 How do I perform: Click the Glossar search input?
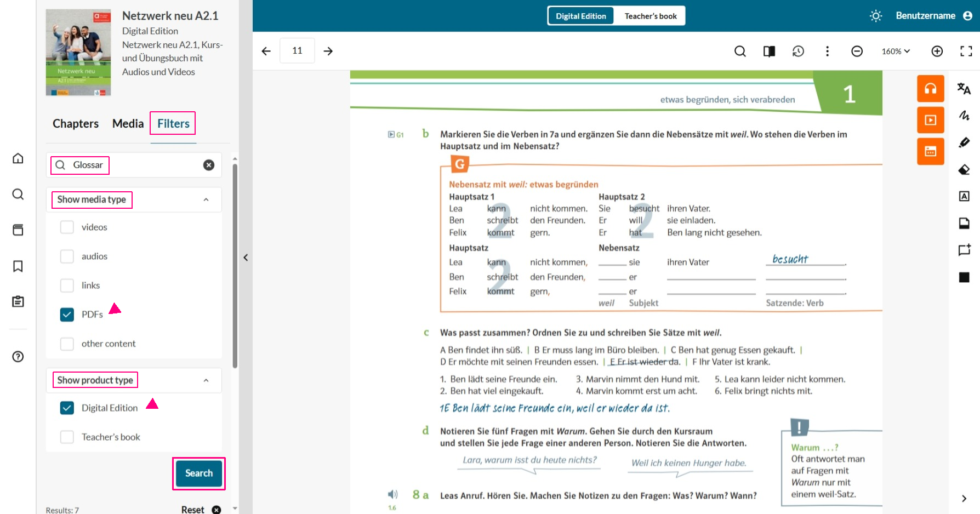(134, 165)
